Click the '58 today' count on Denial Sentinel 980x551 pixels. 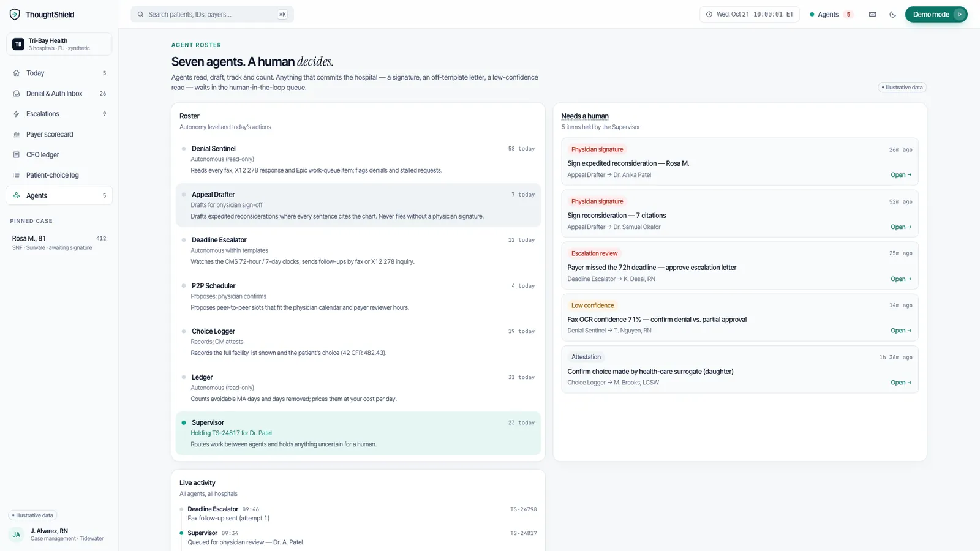tap(521, 149)
